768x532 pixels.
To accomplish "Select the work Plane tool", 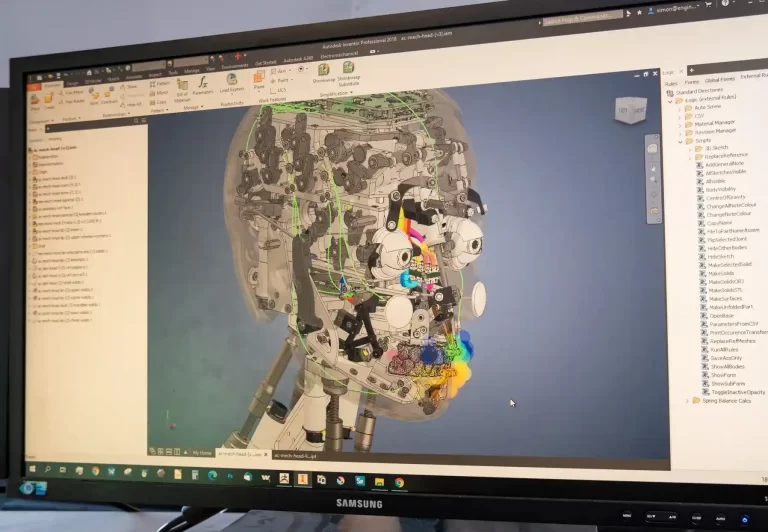I will 259,80.
